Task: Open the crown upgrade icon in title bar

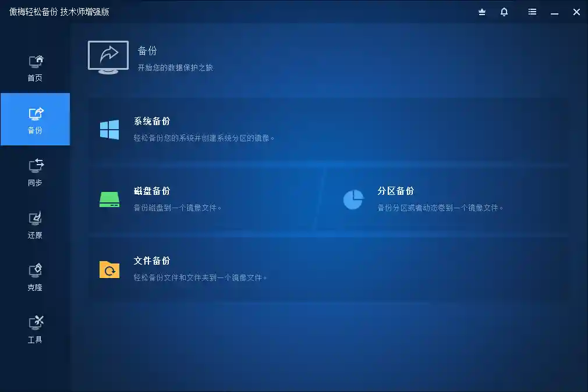Action: (481, 12)
